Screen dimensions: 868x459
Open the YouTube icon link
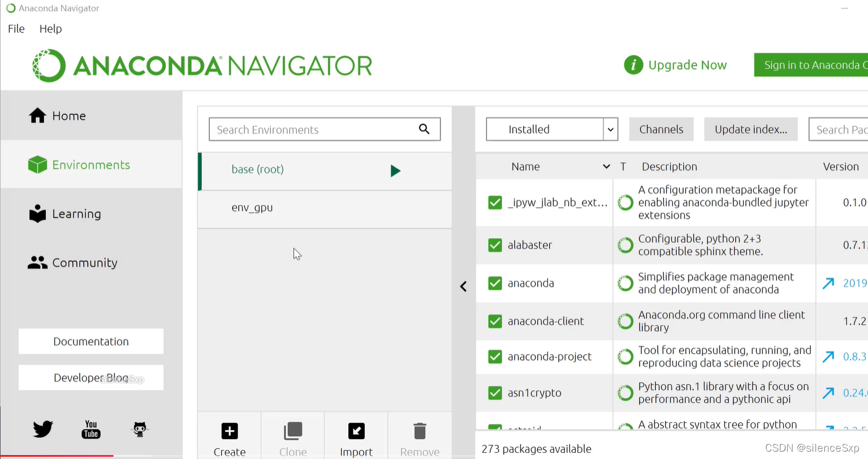[91, 429]
